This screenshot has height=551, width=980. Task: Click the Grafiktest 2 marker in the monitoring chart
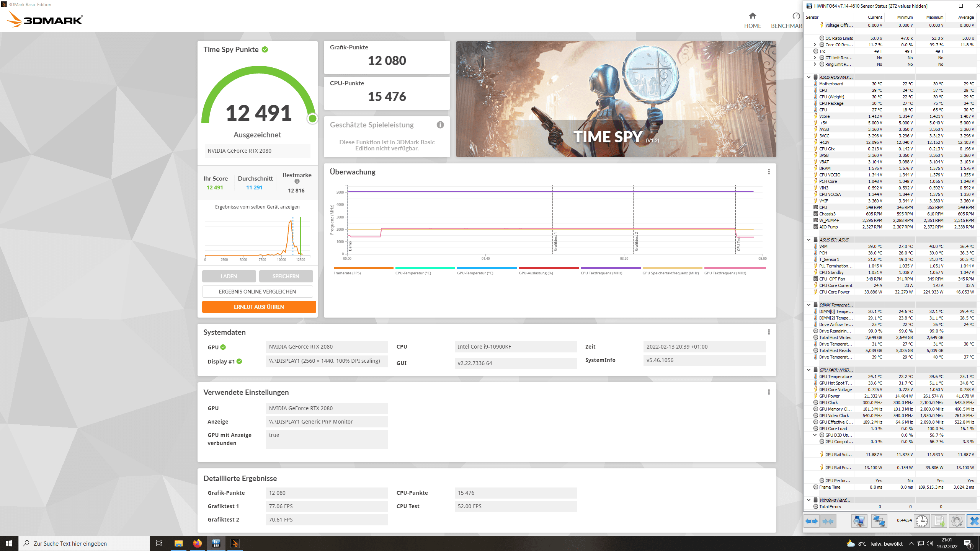pos(636,241)
